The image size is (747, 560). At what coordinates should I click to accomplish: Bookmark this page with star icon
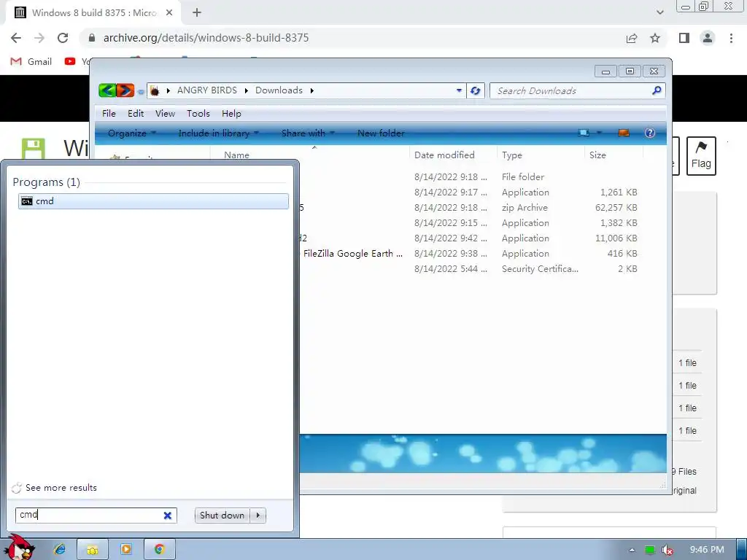(x=655, y=38)
